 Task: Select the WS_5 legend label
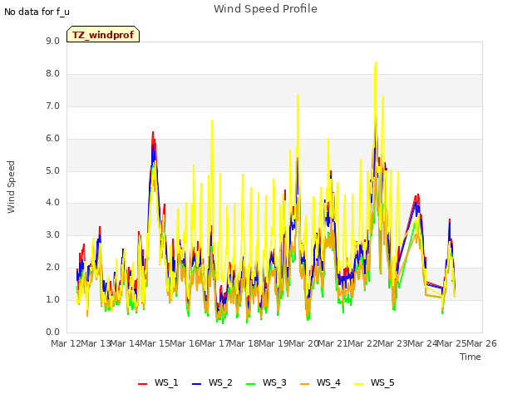[x=382, y=382]
